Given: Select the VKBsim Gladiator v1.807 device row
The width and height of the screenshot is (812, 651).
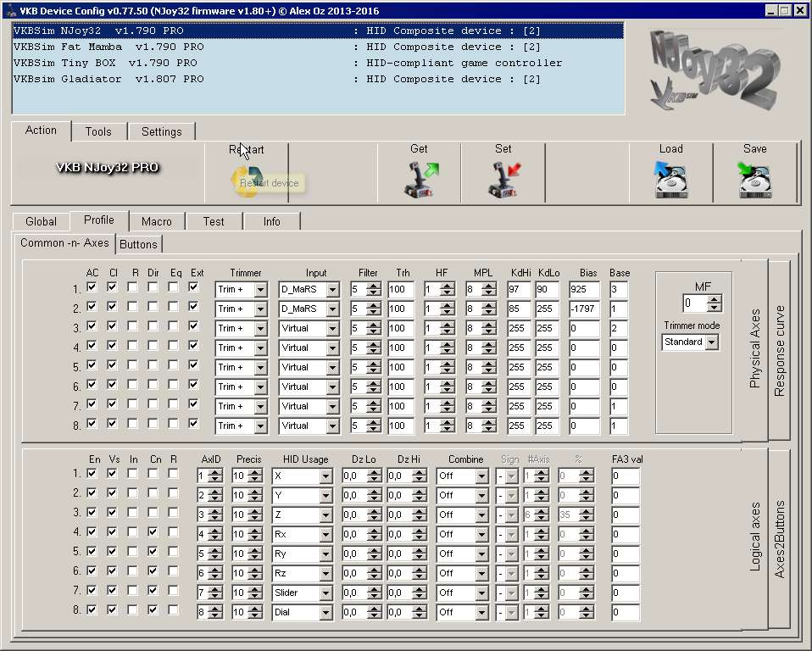Looking at the screenshot, I should coord(318,79).
